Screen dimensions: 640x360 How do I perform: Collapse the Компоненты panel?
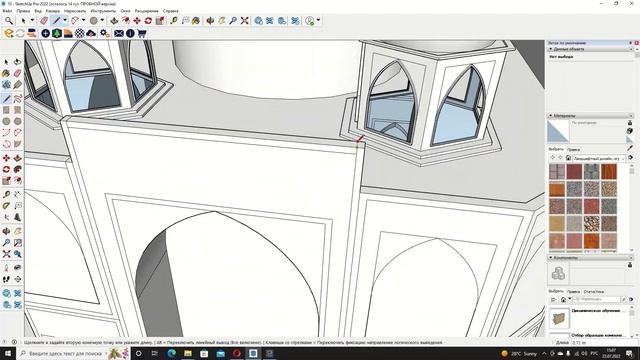pos(550,258)
